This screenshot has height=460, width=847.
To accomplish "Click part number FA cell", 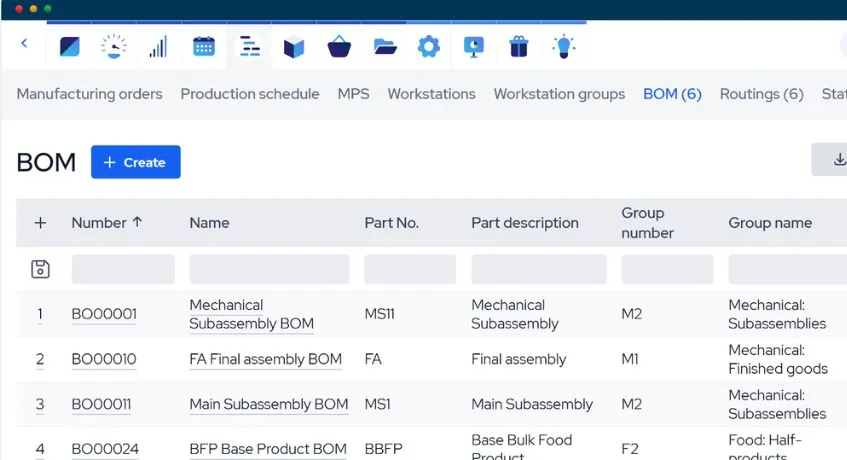I will click(x=373, y=359).
